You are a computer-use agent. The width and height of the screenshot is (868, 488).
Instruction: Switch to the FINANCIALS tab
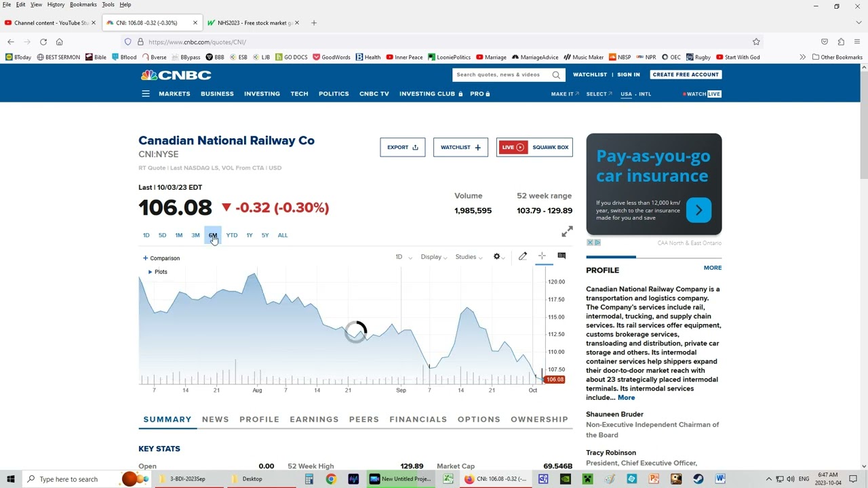tap(418, 420)
